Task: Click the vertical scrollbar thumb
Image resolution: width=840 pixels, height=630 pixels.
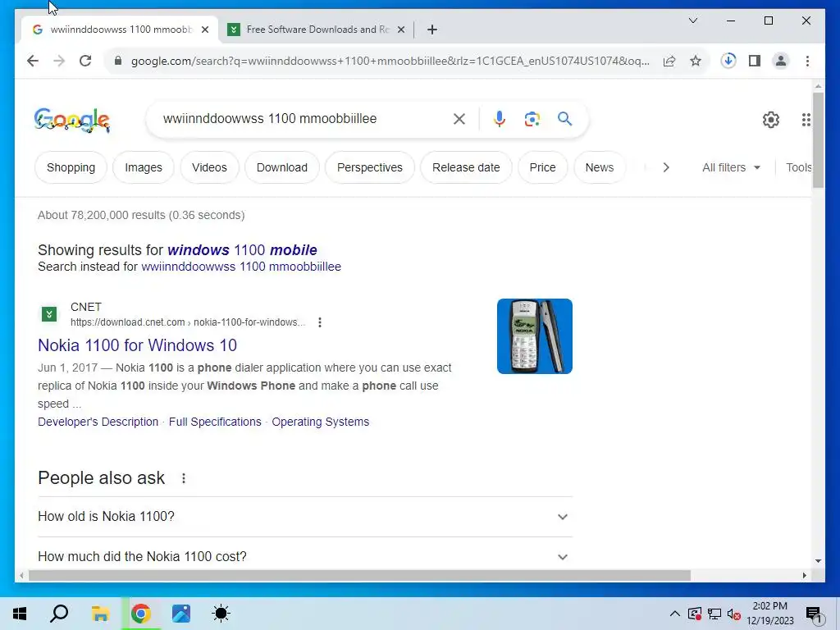Action: coord(818,139)
